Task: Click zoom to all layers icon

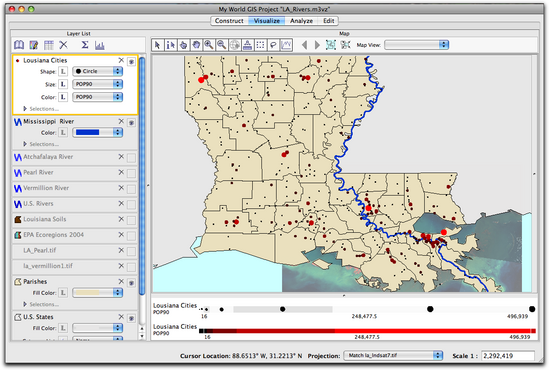Action: pos(346,44)
